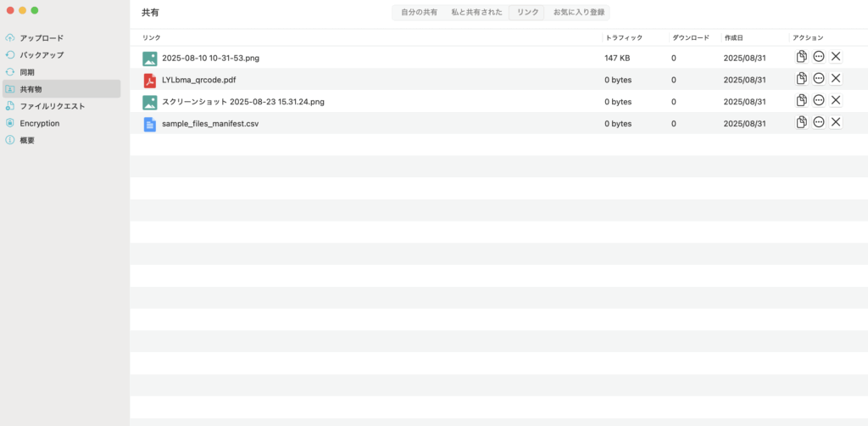Screen dimensions: 868x426
Task: Sort by 作成日 column header
Action: (734, 38)
